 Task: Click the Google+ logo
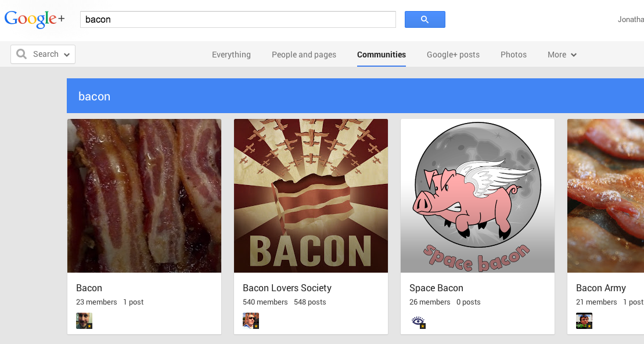(x=34, y=19)
